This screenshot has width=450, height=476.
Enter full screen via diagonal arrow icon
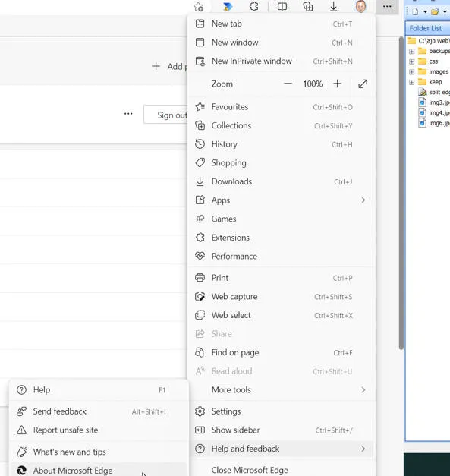tap(363, 84)
